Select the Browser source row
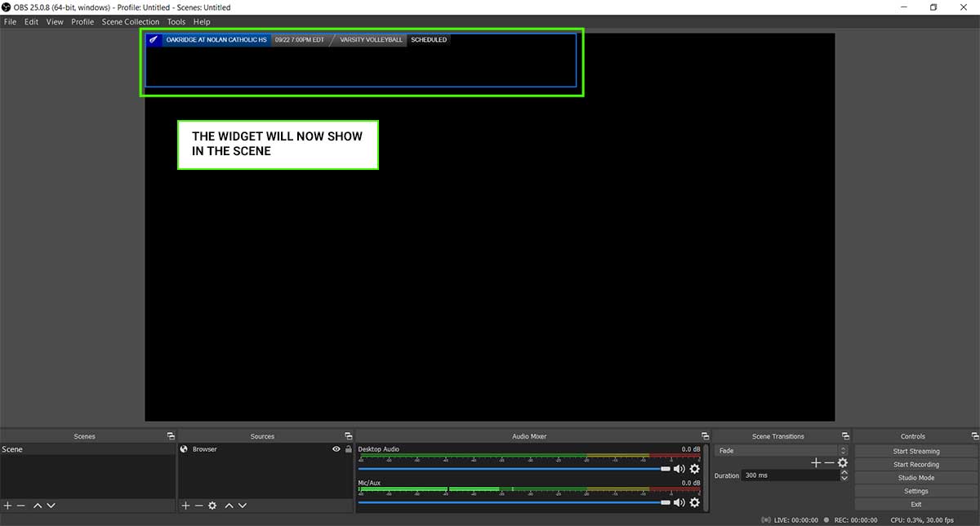This screenshot has height=526, width=980. tap(265, 449)
